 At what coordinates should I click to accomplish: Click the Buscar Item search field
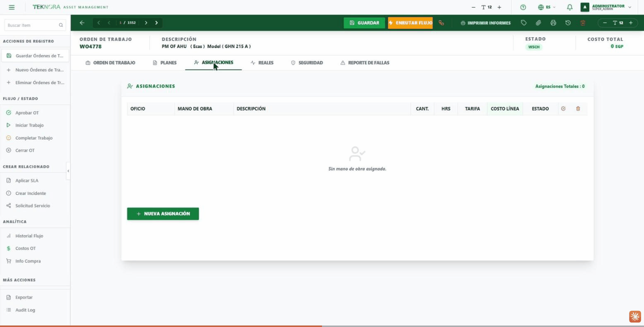click(x=35, y=25)
